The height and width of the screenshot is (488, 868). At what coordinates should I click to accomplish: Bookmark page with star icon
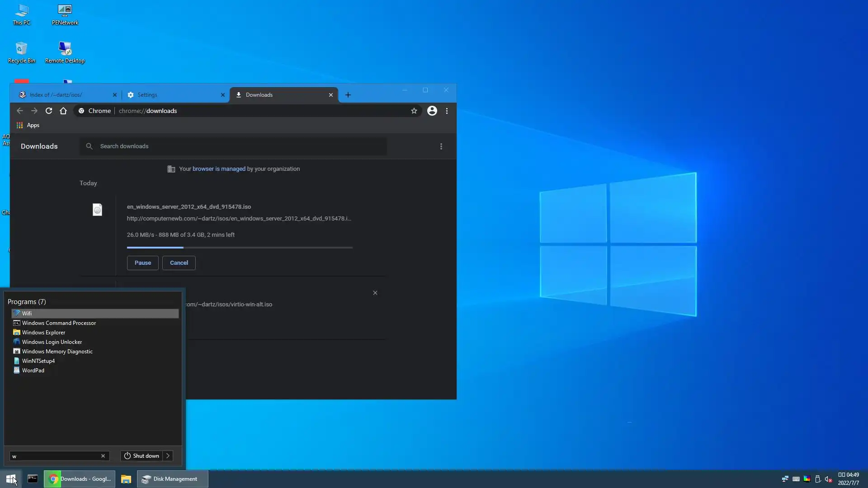point(414,111)
